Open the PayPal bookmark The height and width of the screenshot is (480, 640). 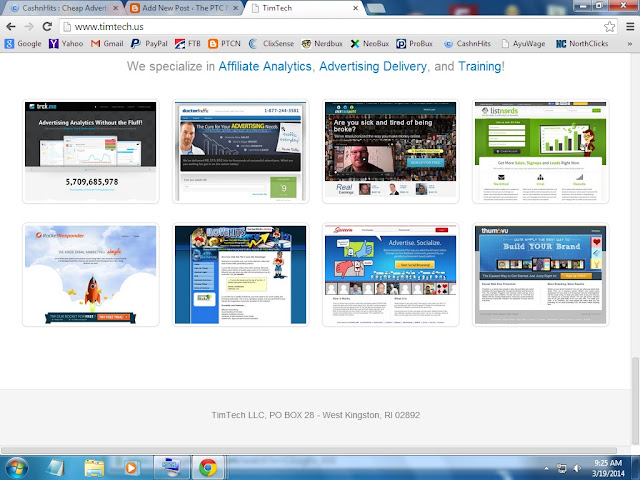[x=149, y=44]
